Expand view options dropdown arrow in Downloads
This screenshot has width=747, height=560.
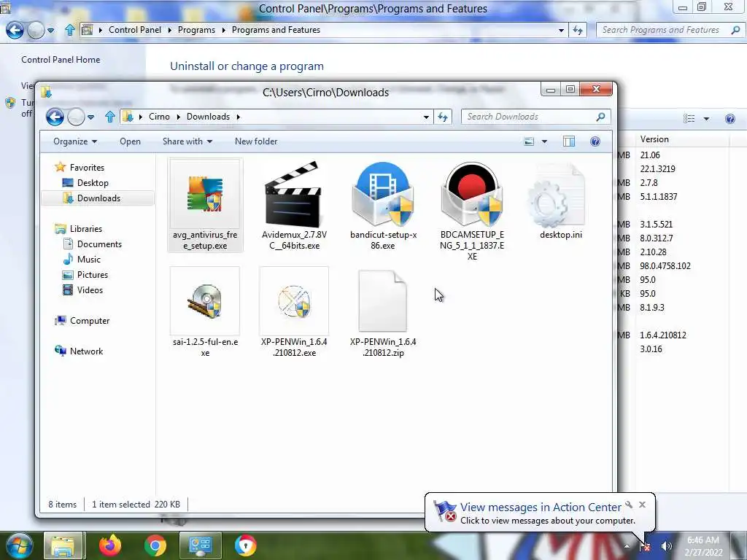click(544, 141)
